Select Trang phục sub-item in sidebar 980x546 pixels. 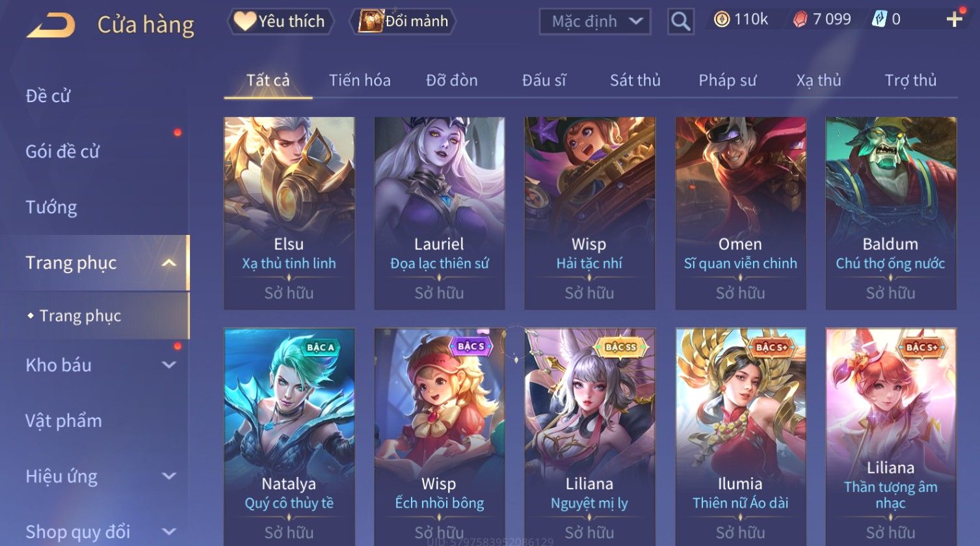tap(80, 316)
